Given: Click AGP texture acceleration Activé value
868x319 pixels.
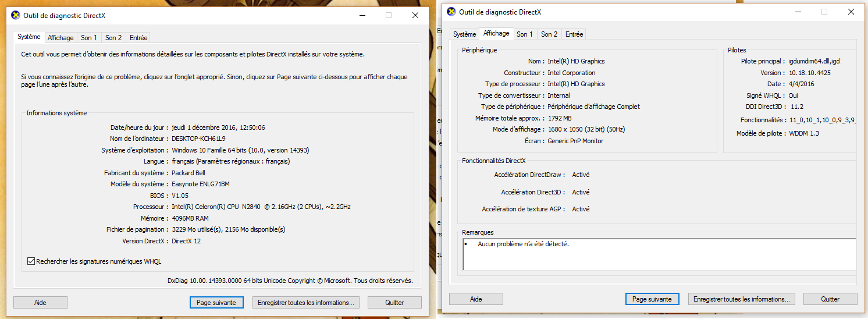Looking at the screenshot, I should pos(581,209).
